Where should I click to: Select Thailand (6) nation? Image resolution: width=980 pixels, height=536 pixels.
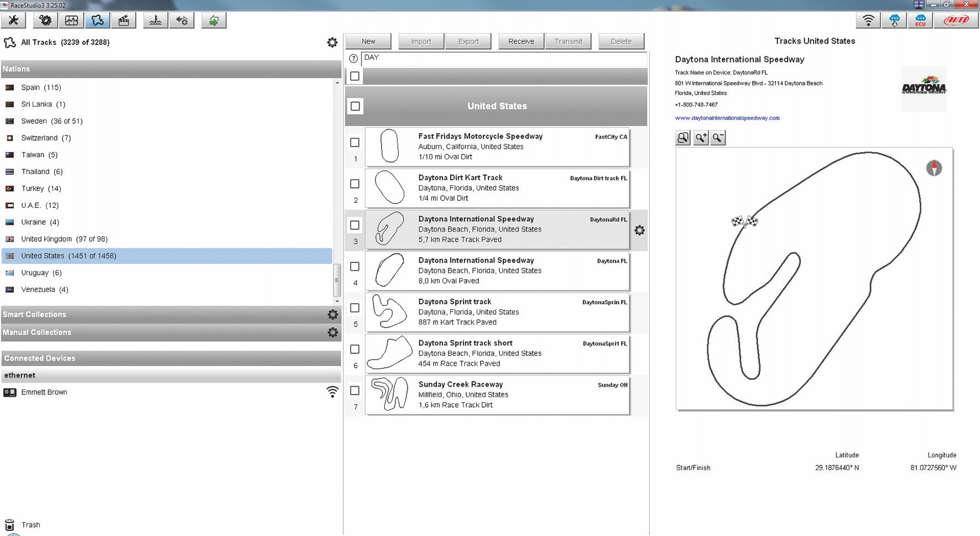click(x=167, y=171)
